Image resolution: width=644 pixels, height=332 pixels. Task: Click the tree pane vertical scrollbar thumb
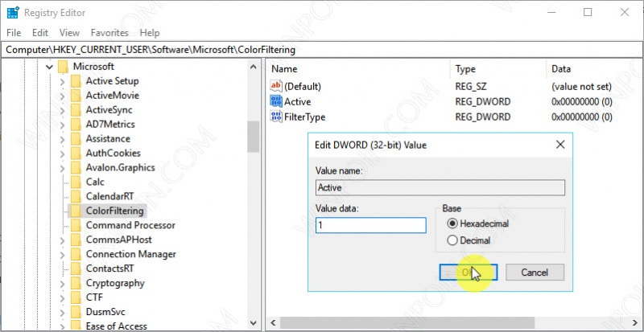pos(254,137)
